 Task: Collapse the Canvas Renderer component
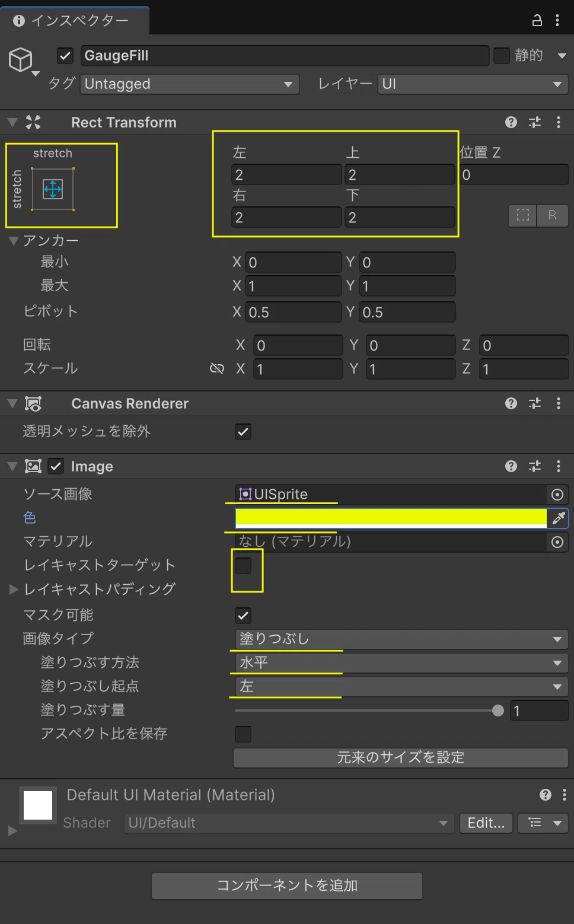tap(12, 404)
